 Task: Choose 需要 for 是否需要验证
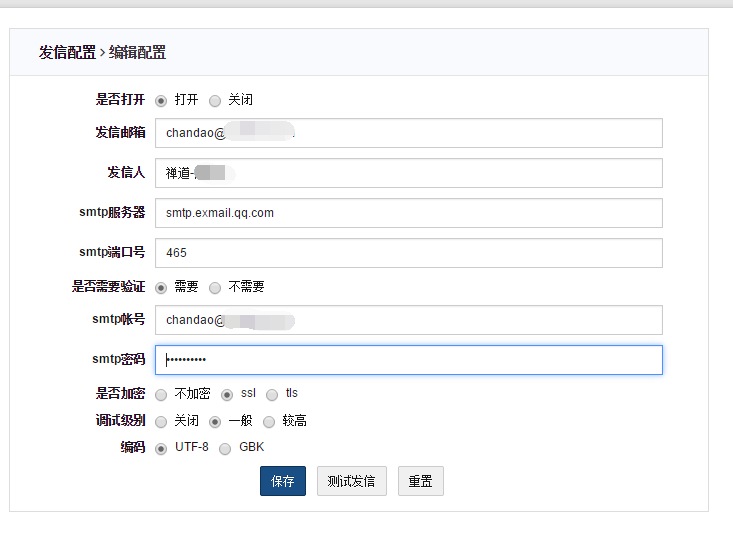click(161, 287)
